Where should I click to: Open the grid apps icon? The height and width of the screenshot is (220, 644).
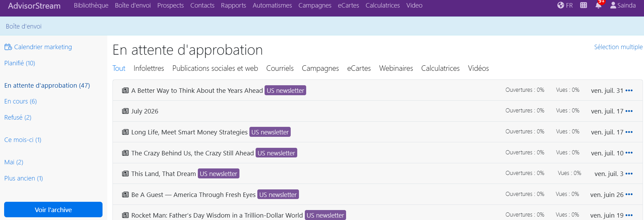(x=583, y=5)
